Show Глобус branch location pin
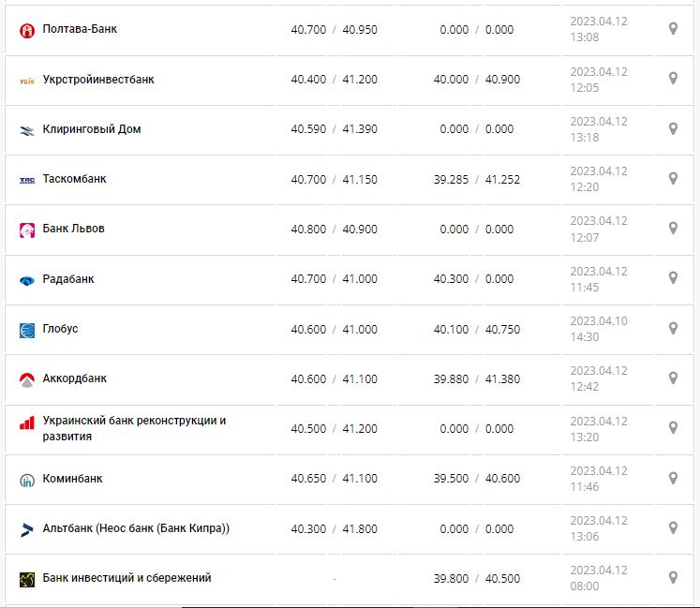 pyautogui.click(x=673, y=328)
